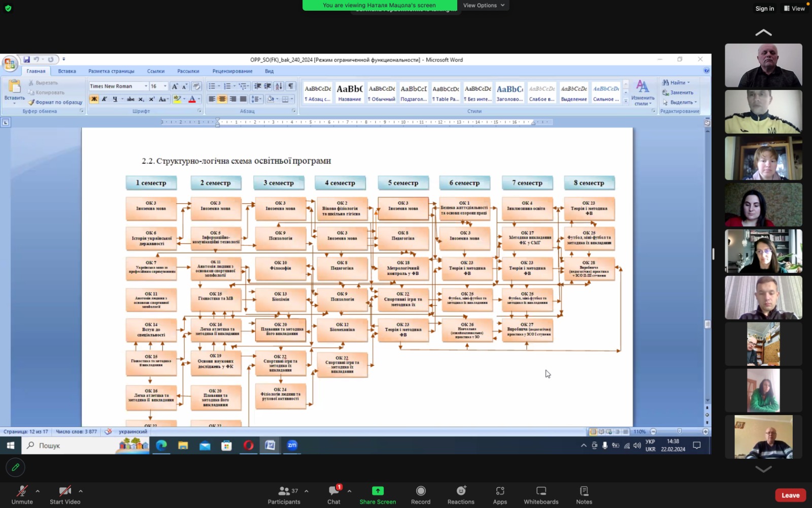Expand audio settings arrow beside Unmute
Image resolution: width=812 pixels, height=508 pixels.
(x=38, y=491)
